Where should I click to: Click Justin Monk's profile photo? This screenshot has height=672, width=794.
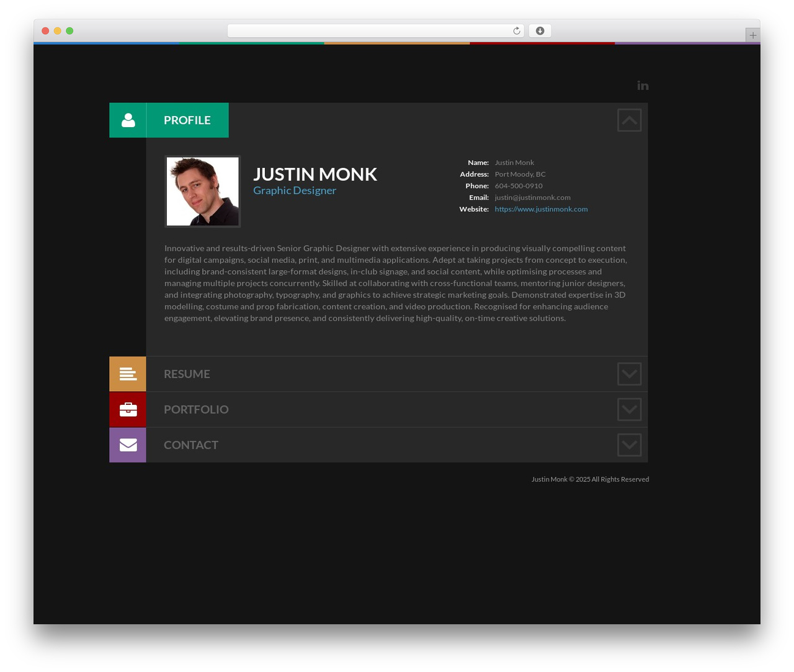coord(202,192)
